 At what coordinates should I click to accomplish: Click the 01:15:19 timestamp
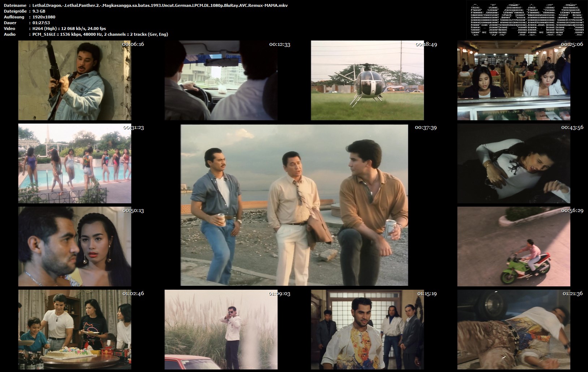[x=426, y=293]
